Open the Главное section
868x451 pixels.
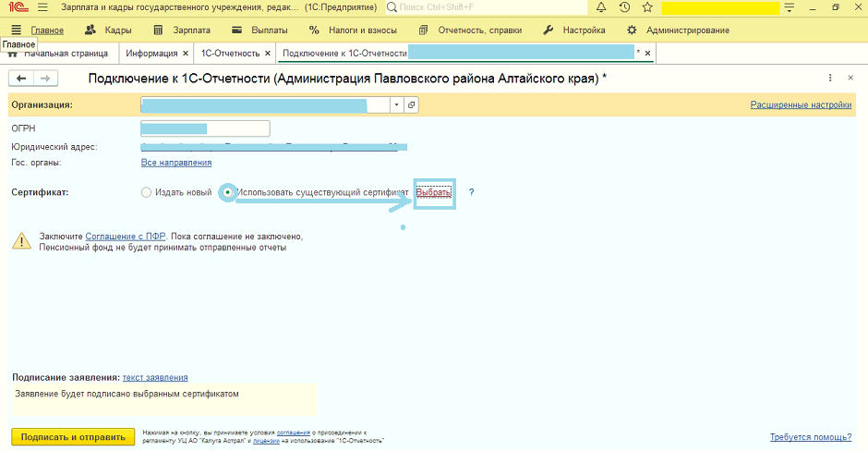point(47,30)
